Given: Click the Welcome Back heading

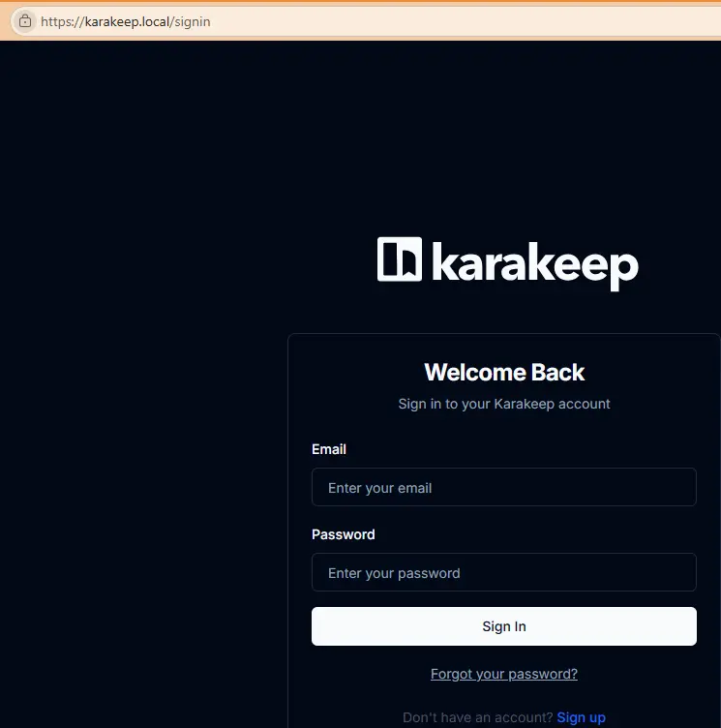Looking at the screenshot, I should tap(504, 373).
